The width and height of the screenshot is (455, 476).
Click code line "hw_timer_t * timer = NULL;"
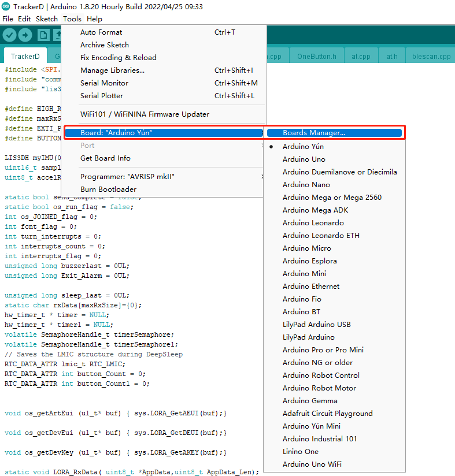pos(57,315)
